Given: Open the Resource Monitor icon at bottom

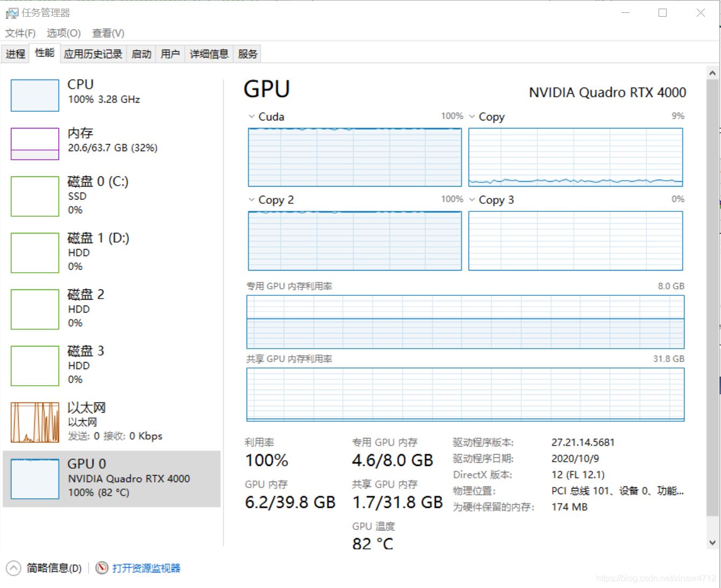Looking at the screenshot, I should (x=102, y=568).
